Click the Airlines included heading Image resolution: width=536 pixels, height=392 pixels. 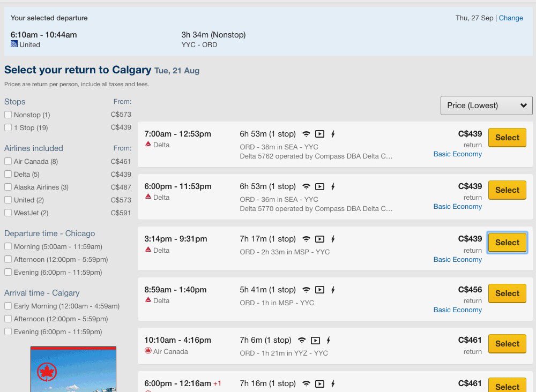[33, 148]
